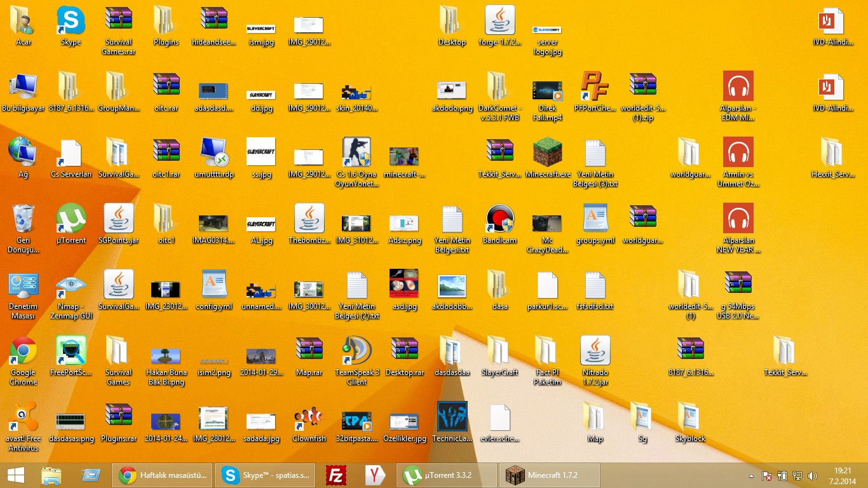Viewport: 868px width, 488px height.
Task: Open the Yandex taskbar icon
Action: (376, 475)
